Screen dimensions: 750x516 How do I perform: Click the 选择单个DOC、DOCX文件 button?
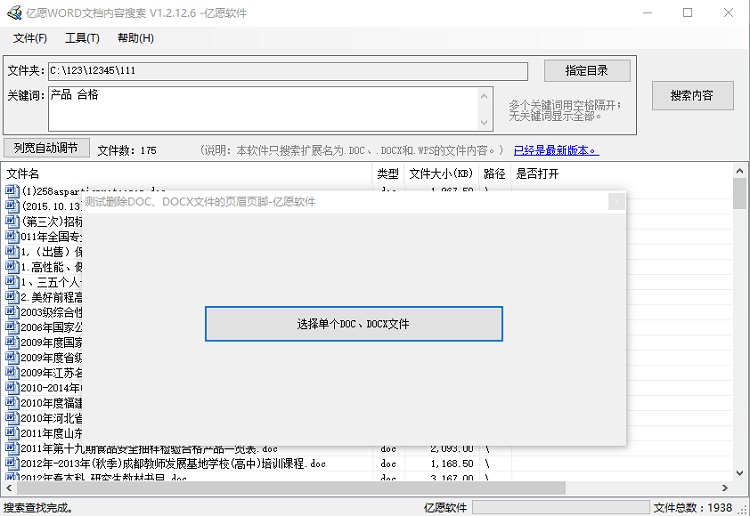[353, 324]
